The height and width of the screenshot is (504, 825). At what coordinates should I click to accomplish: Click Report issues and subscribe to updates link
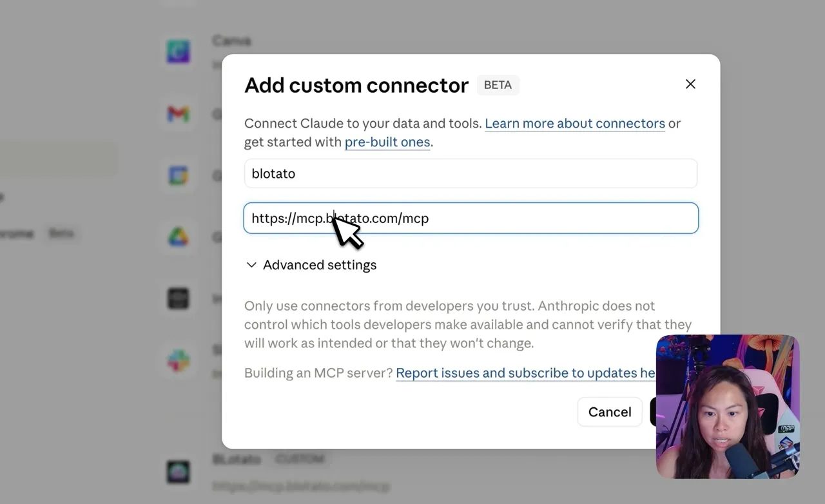pyautogui.click(x=525, y=373)
